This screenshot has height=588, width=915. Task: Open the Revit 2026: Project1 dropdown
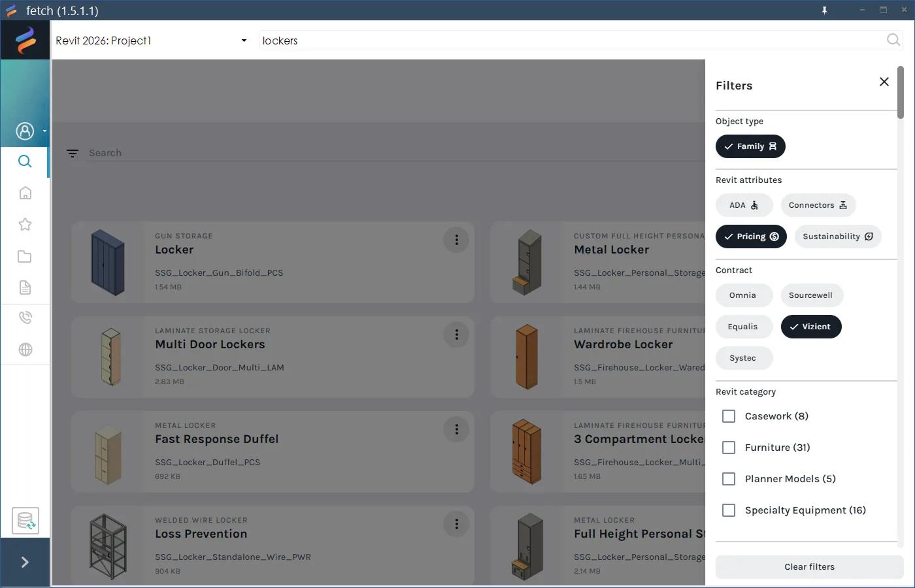coord(152,41)
